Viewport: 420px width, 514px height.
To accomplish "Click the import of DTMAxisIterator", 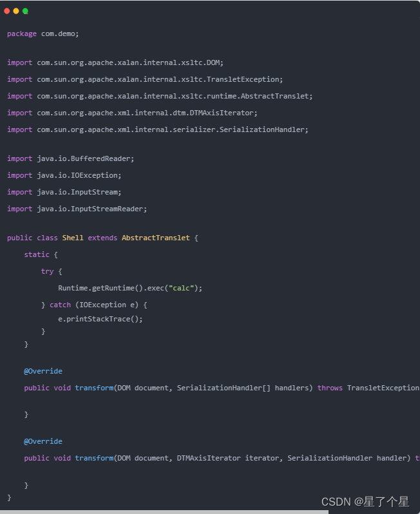I will click(132, 113).
